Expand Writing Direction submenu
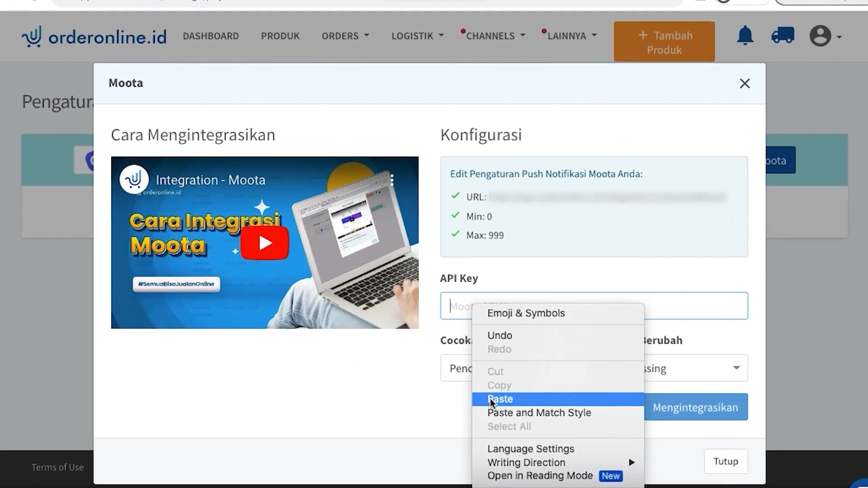The width and height of the screenshot is (868, 488). pos(558,463)
